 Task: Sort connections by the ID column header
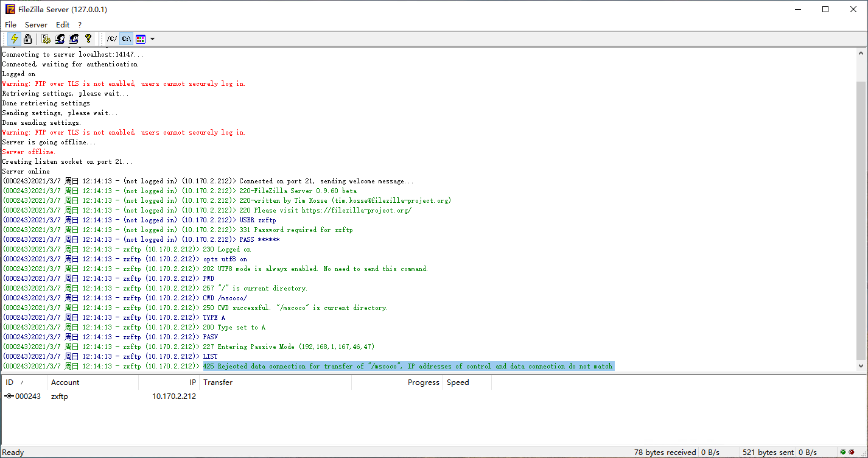(x=24, y=382)
